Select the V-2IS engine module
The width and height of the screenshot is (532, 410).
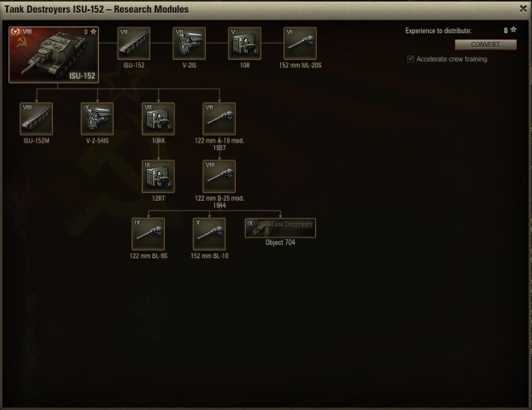tap(189, 44)
